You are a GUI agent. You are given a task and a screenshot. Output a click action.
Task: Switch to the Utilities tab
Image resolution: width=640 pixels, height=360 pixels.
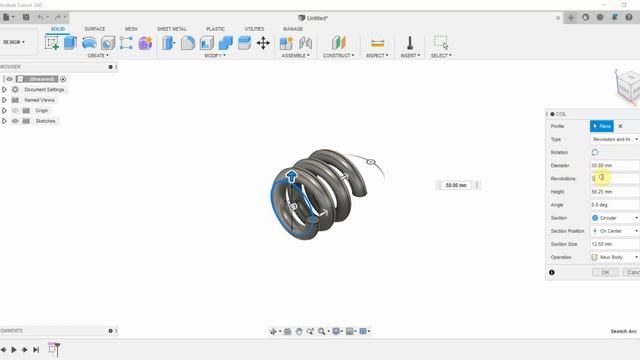pos(254,29)
